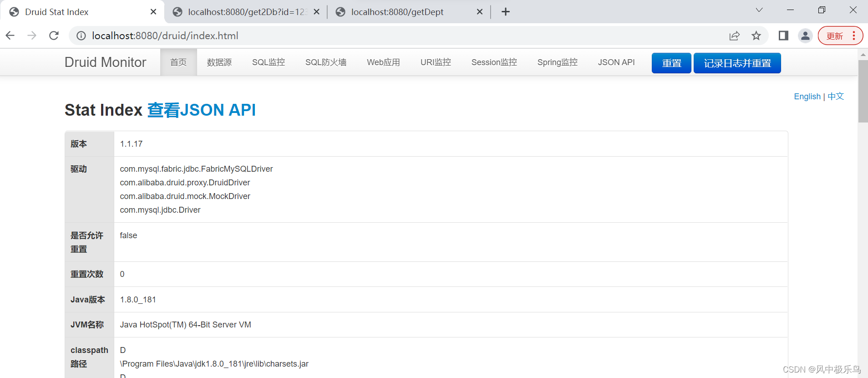Click the JVM名称 row label

[x=87, y=325]
